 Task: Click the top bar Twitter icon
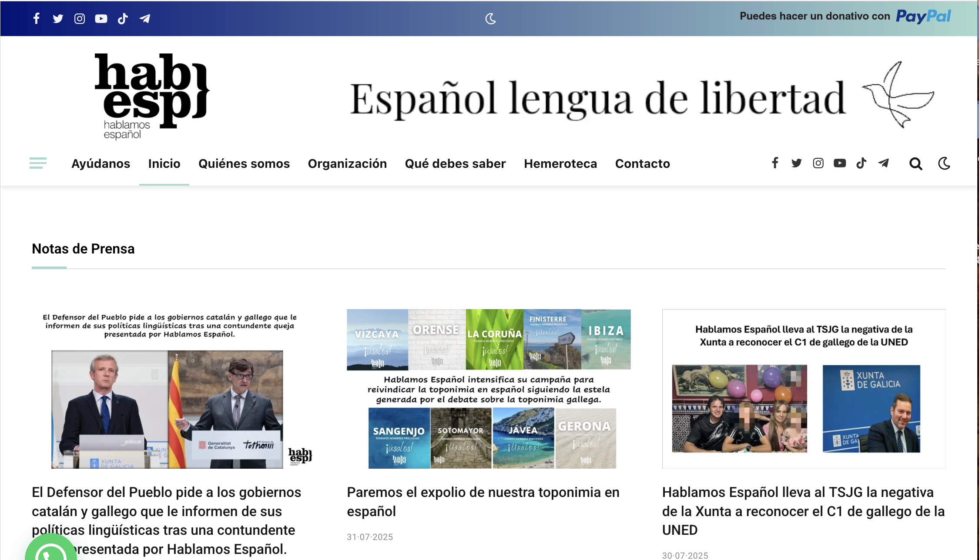(58, 18)
